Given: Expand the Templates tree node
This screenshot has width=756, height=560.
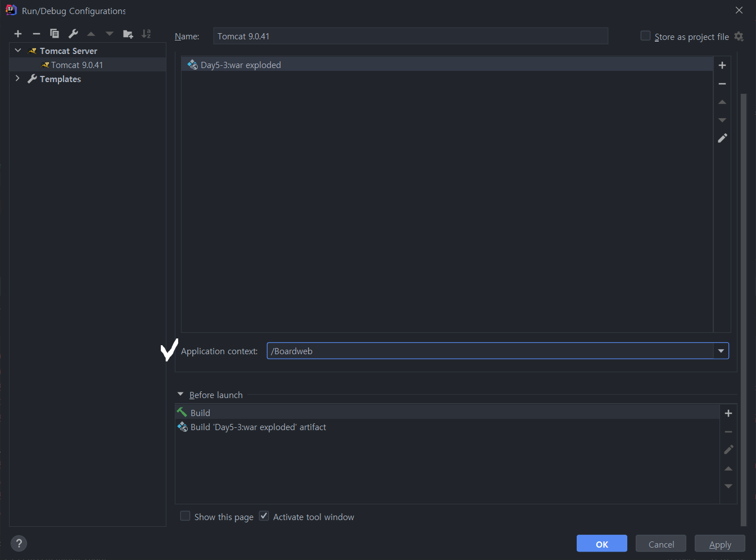Looking at the screenshot, I should click(18, 79).
